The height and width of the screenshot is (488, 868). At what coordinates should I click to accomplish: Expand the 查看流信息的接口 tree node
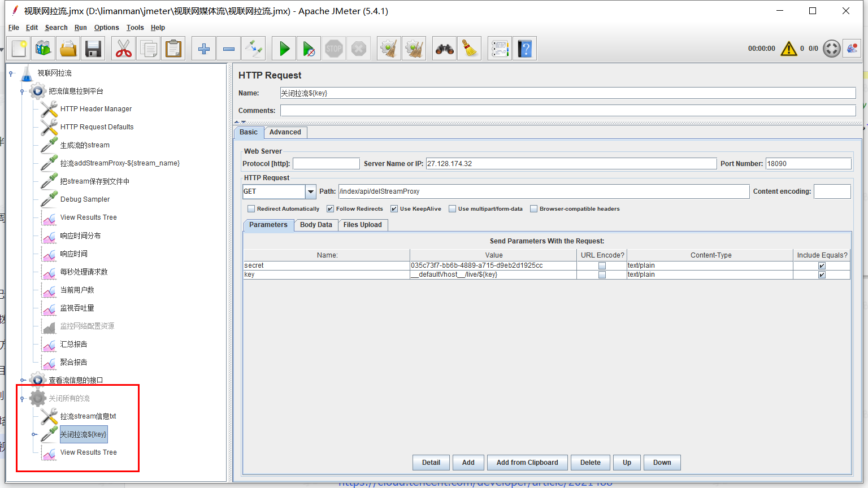pyautogui.click(x=23, y=380)
